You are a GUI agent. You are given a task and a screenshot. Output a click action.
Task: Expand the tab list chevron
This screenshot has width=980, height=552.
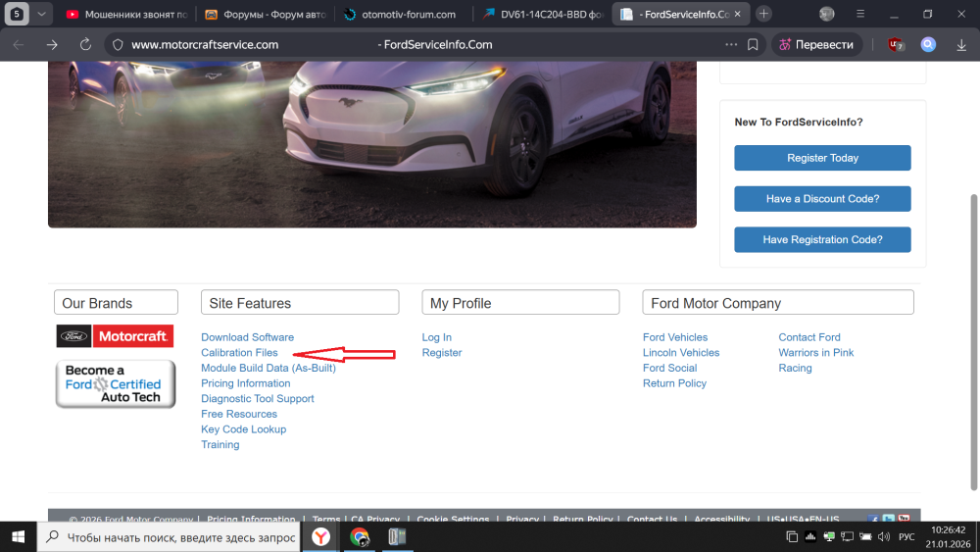pyautogui.click(x=42, y=14)
